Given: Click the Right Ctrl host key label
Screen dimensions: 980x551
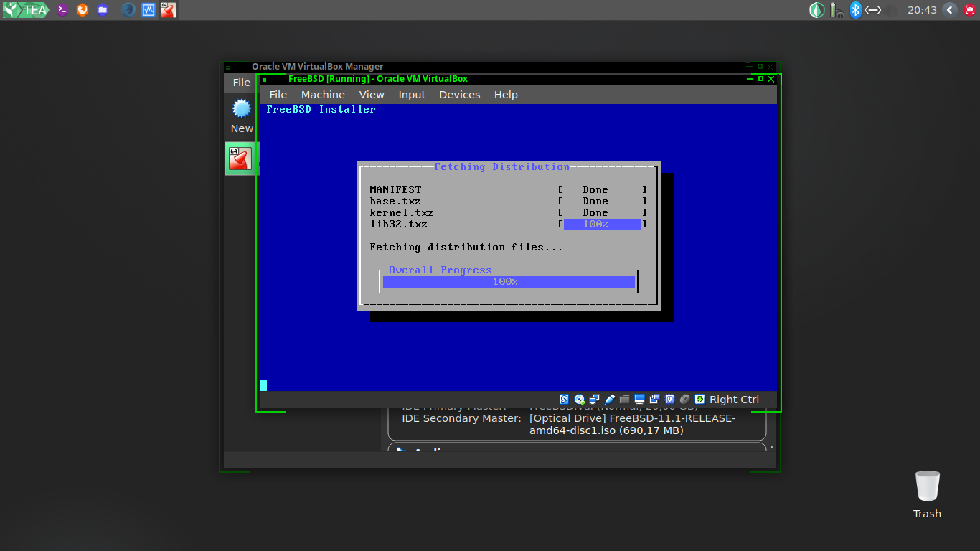Looking at the screenshot, I should pyautogui.click(x=734, y=400).
